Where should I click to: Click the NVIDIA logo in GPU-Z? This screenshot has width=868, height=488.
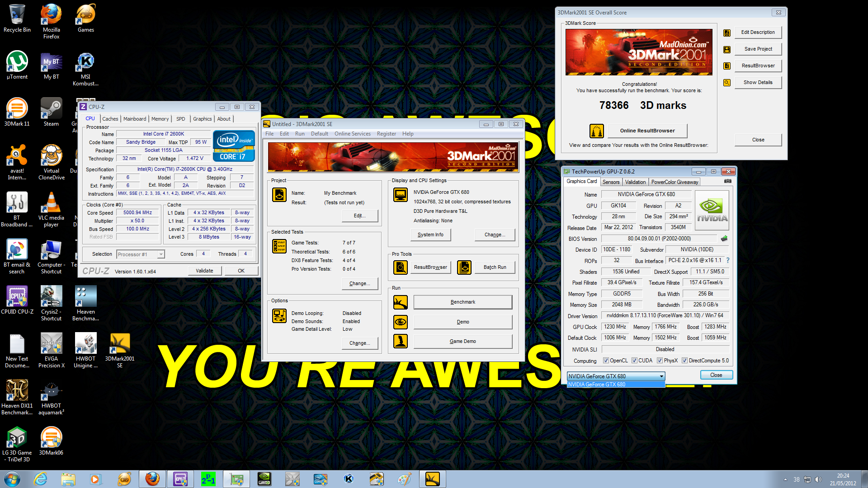(x=712, y=211)
